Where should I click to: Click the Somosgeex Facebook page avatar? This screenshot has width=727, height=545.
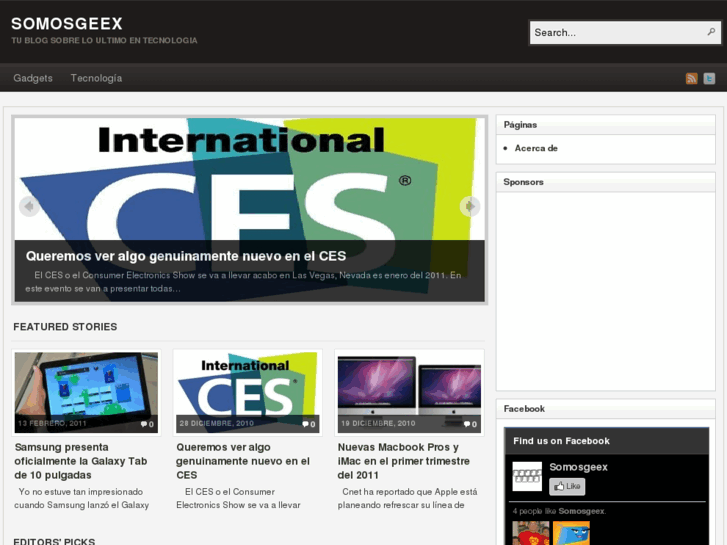pyautogui.click(x=527, y=476)
